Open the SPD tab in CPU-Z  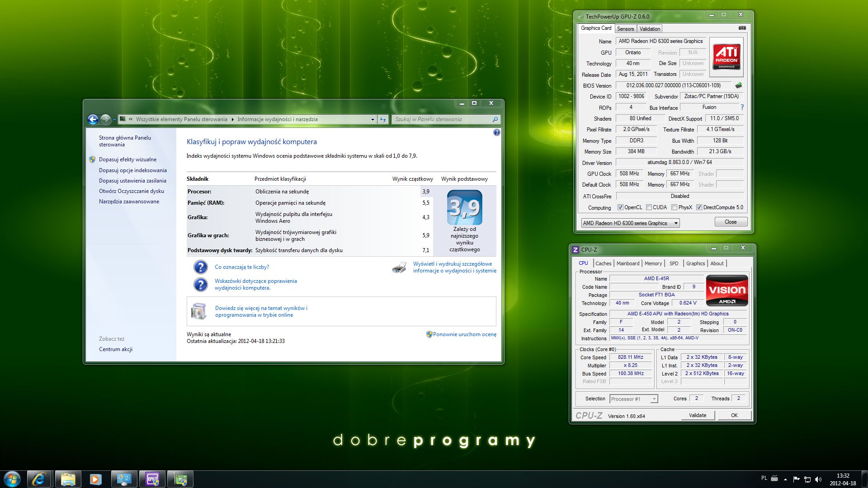coord(674,263)
